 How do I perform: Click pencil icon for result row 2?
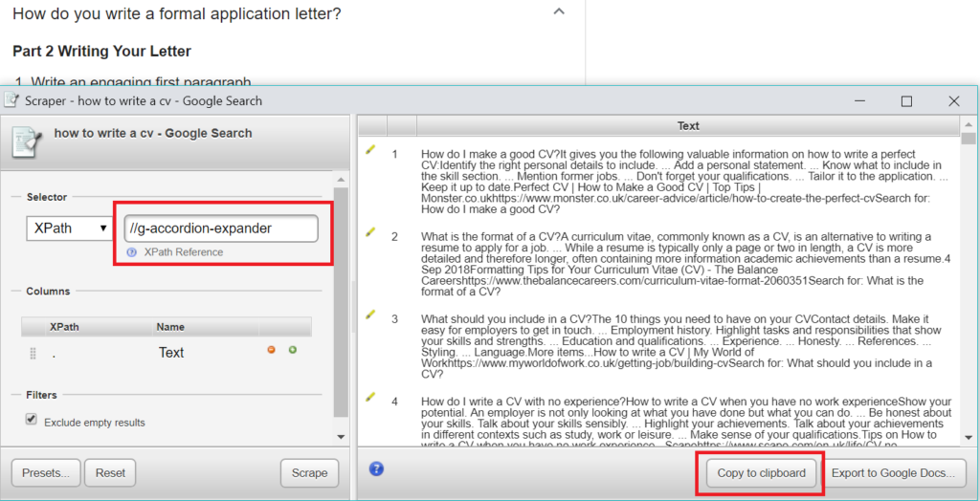click(x=370, y=231)
